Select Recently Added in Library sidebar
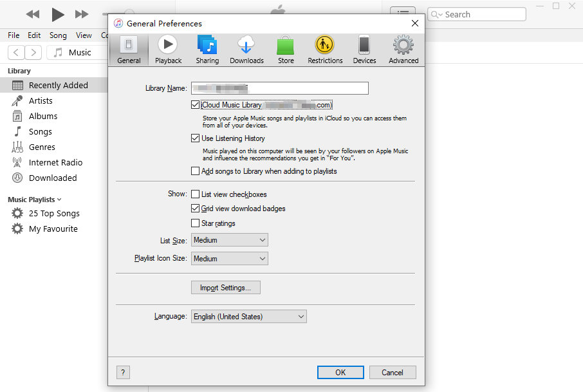Viewport: 583px width, 392px height. point(54,85)
